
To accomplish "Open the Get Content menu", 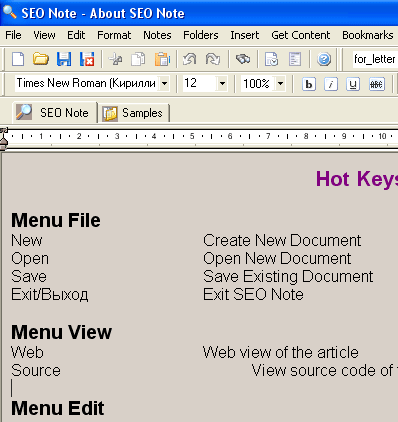I will click(x=301, y=35).
